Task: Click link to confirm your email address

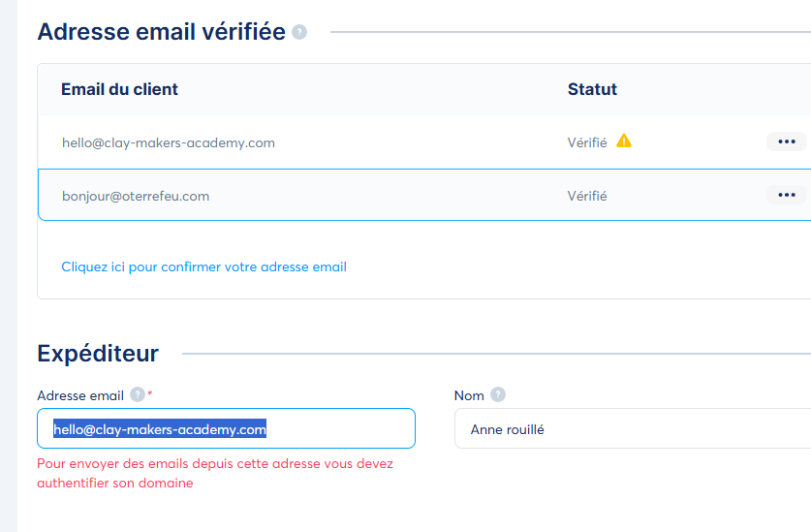Action: tap(203, 267)
